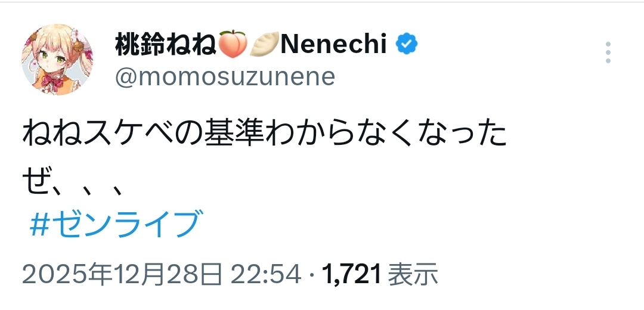Viewport: 644px width, 310px height.
Task: Open the tweet's more options menu
Action: point(608,52)
